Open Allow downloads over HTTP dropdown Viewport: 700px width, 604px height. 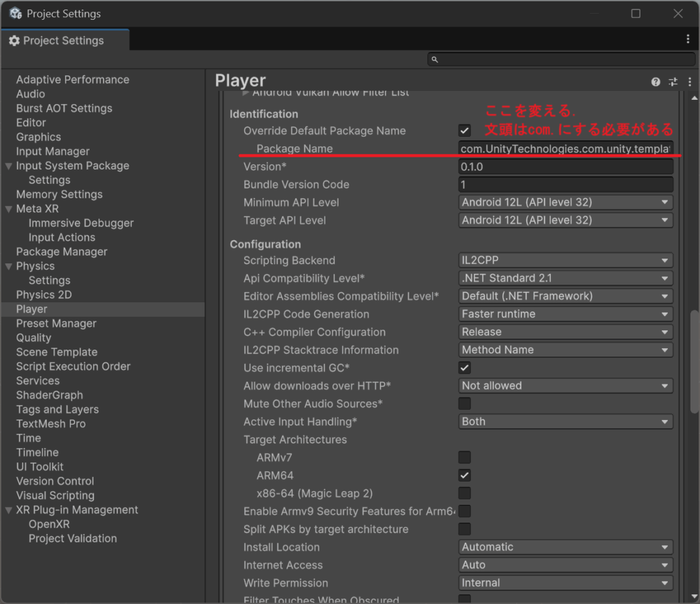point(565,386)
